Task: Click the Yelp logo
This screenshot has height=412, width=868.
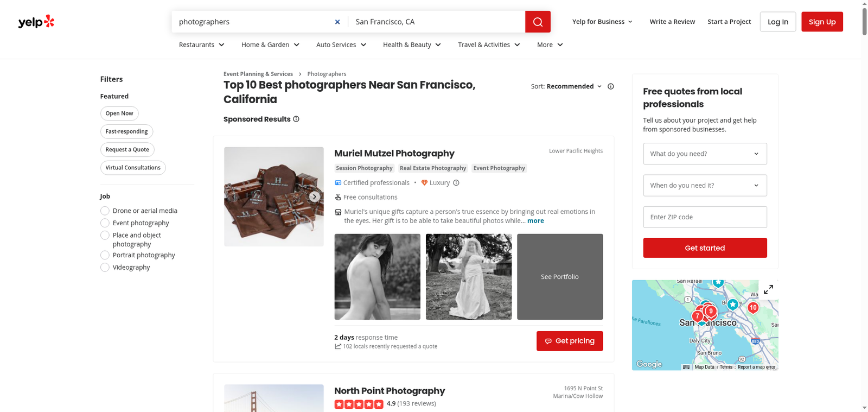Action: click(x=36, y=22)
